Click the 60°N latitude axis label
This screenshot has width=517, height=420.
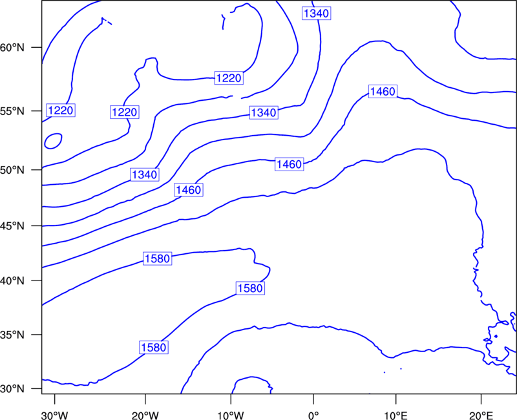click(12, 47)
